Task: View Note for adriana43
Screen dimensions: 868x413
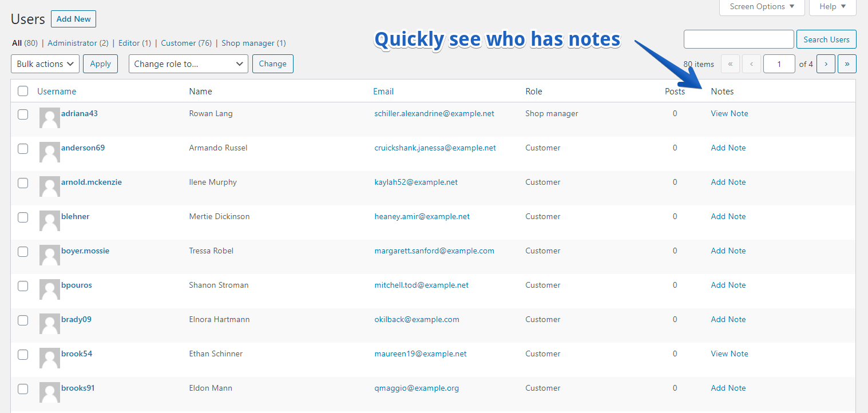Action: click(x=729, y=113)
